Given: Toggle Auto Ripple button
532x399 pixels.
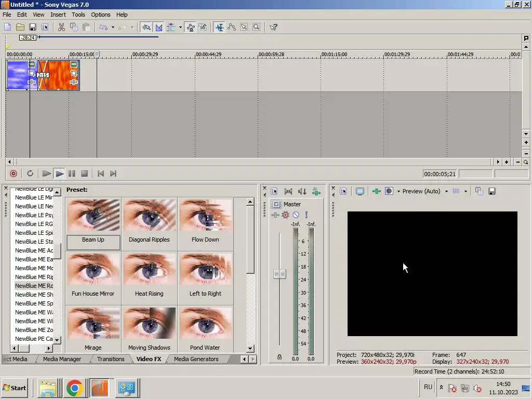Looking at the screenshot, I should point(171,27).
